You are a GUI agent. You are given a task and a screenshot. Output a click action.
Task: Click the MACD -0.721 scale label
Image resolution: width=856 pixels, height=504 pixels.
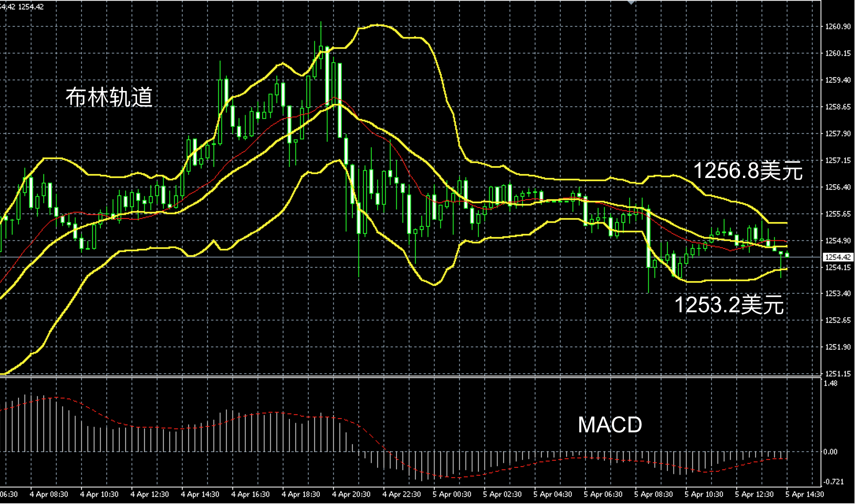pos(833,482)
